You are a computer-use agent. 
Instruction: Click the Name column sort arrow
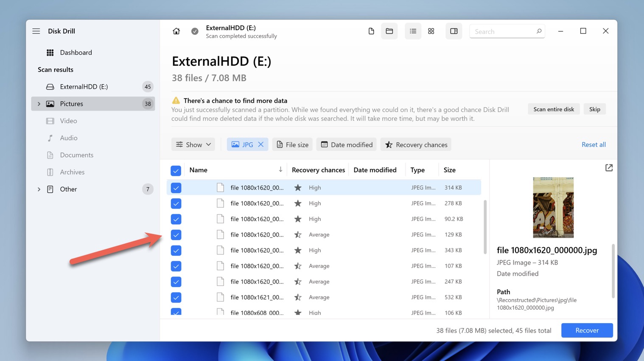280,169
